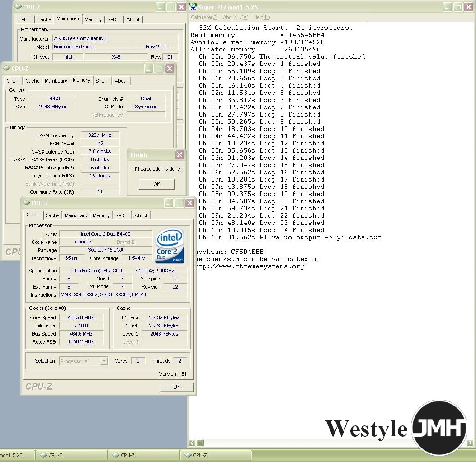476x462 pixels.
Task: Select CPU tab in front CPU-Z window
Action: [31, 215]
